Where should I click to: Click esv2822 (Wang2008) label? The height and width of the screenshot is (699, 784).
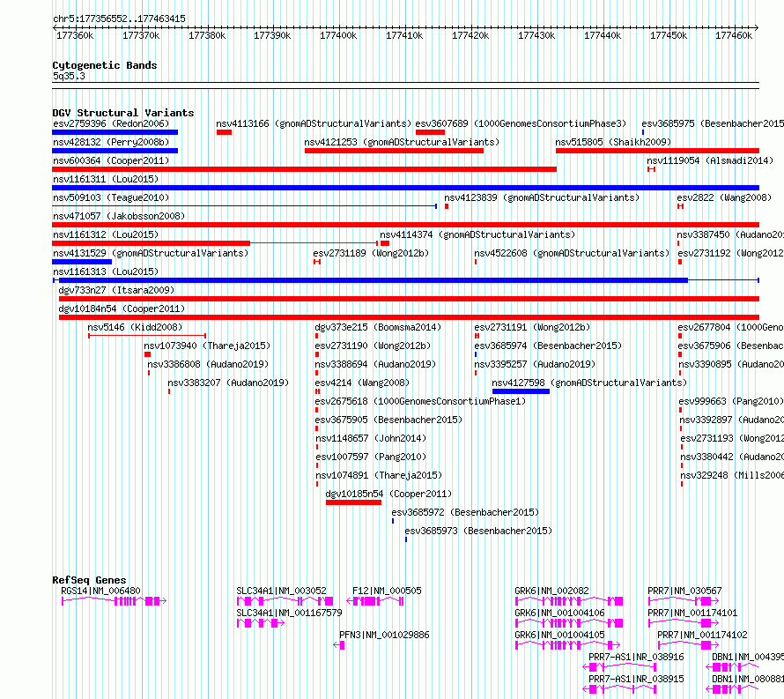tap(724, 197)
